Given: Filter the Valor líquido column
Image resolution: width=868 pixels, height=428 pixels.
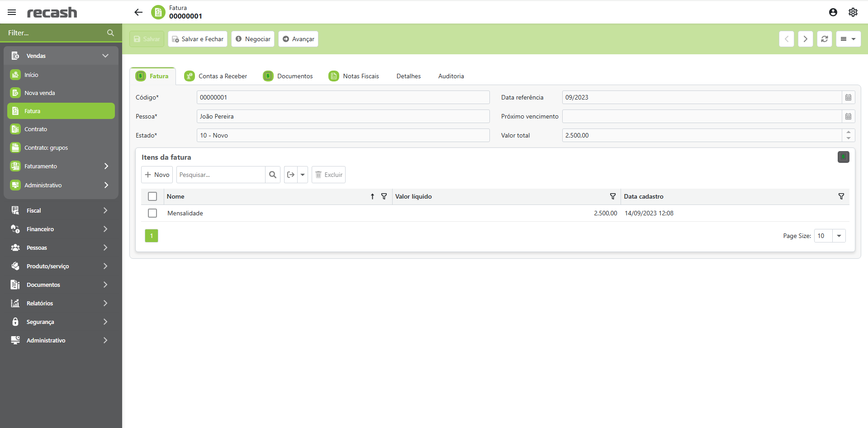Looking at the screenshot, I should 612,196.
